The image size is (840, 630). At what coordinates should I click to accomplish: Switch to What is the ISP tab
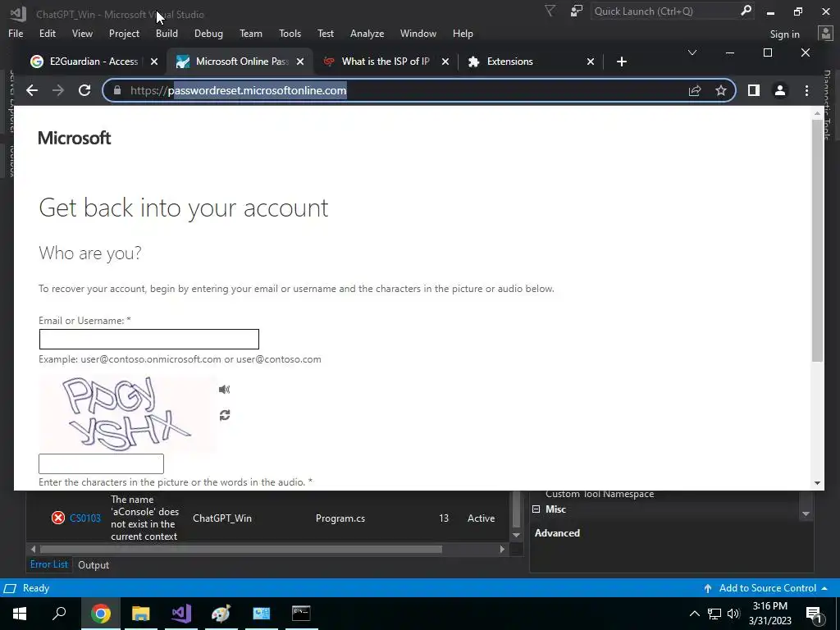click(386, 62)
